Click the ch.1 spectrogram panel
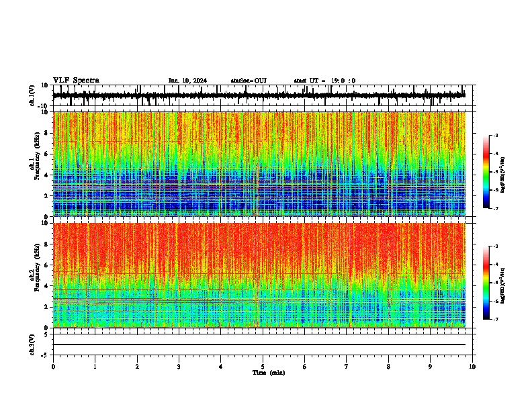The height and width of the screenshot is (411, 532). (259, 164)
